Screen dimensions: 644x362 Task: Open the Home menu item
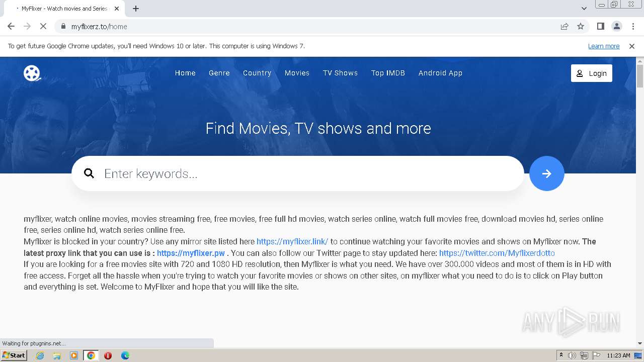pyautogui.click(x=185, y=73)
